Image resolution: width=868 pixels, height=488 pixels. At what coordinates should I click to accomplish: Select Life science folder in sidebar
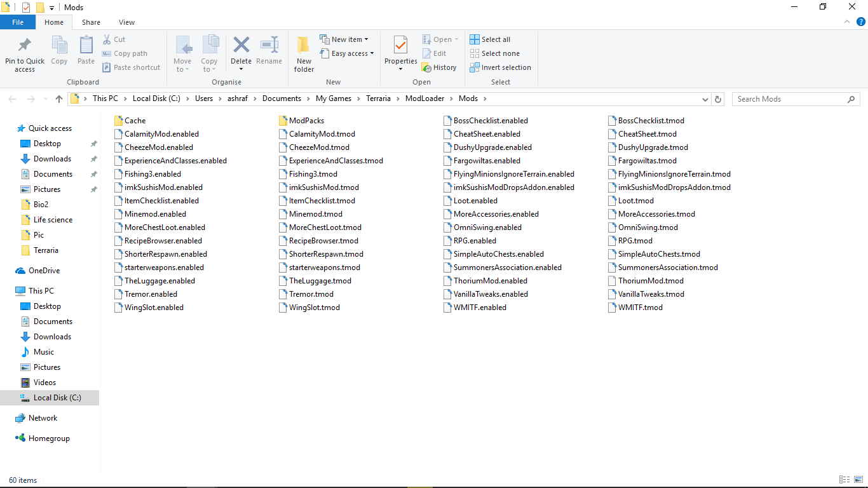coord(53,220)
